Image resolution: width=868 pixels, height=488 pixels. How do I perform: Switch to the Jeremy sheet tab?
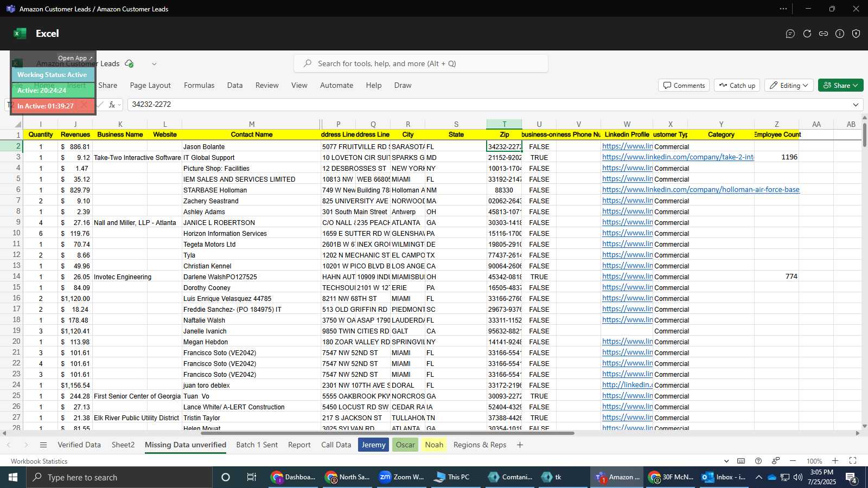pos(373,445)
